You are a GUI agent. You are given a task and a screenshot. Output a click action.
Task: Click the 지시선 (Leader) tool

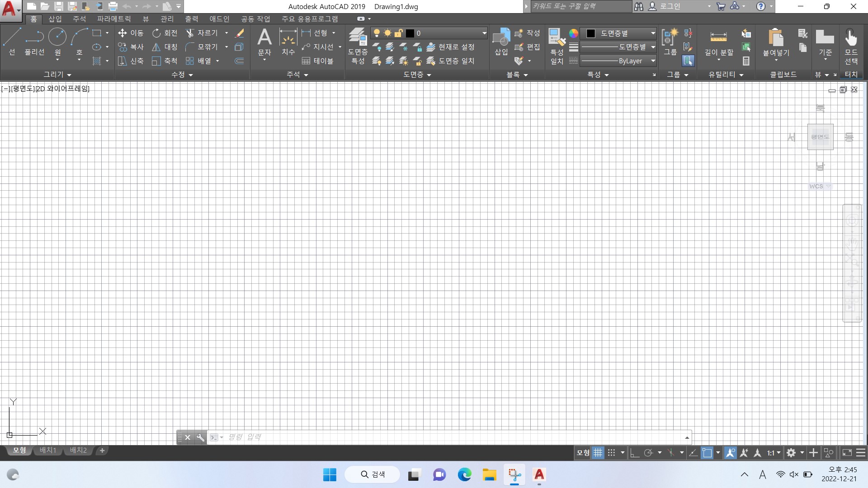(318, 47)
